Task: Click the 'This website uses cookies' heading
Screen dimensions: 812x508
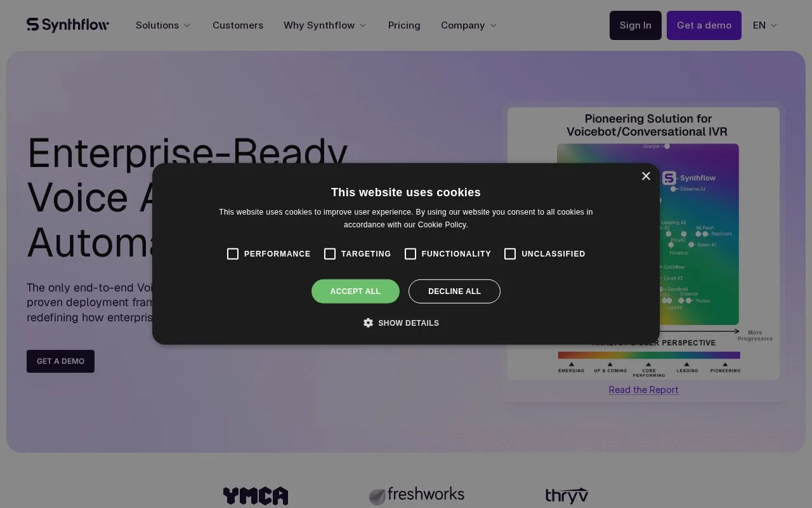Action: 406,192
